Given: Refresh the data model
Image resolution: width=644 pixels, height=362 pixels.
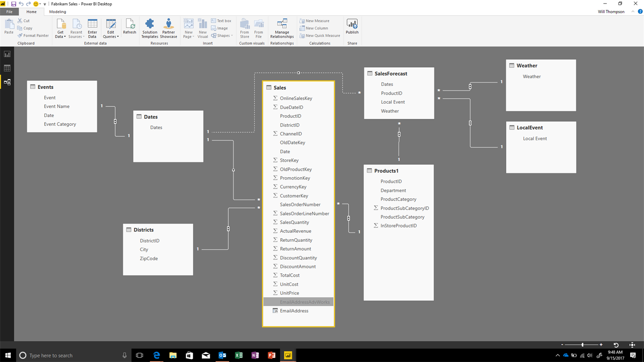Looking at the screenshot, I should click(x=130, y=27).
